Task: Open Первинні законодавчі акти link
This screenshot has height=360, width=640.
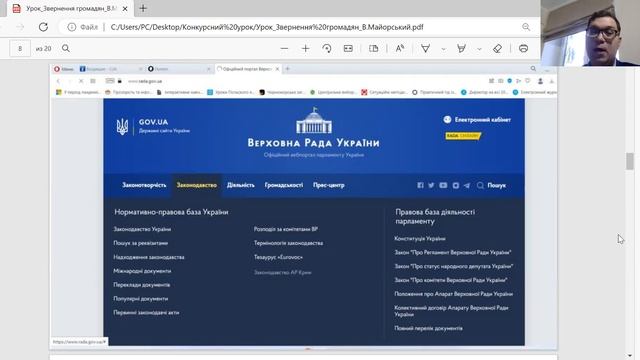Action: pos(146,313)
